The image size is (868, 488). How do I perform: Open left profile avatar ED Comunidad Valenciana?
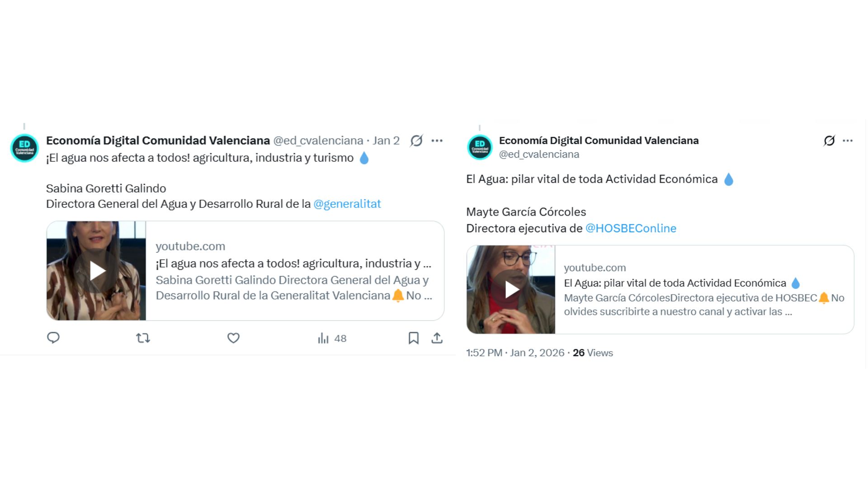click(x=24, y=148)
